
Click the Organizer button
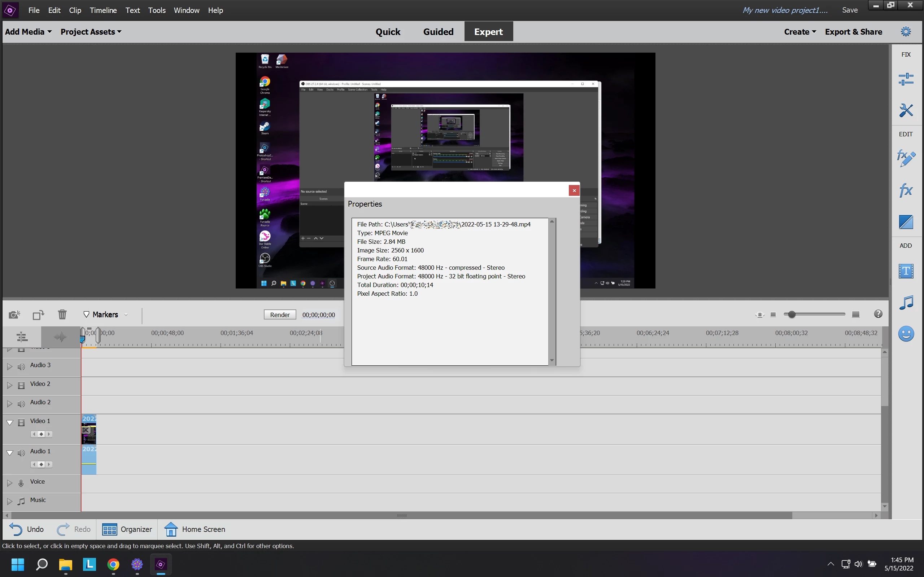(127, 529)
